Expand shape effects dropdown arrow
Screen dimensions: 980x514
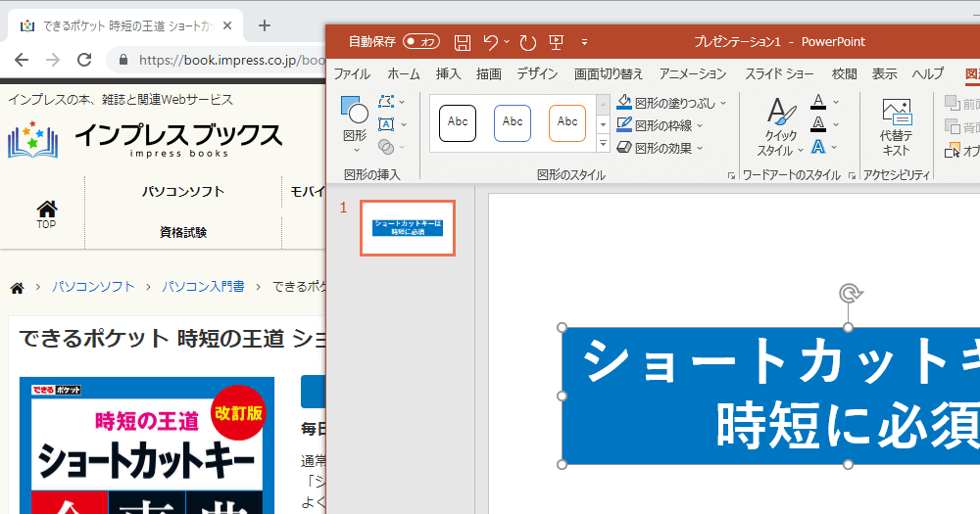700,148
